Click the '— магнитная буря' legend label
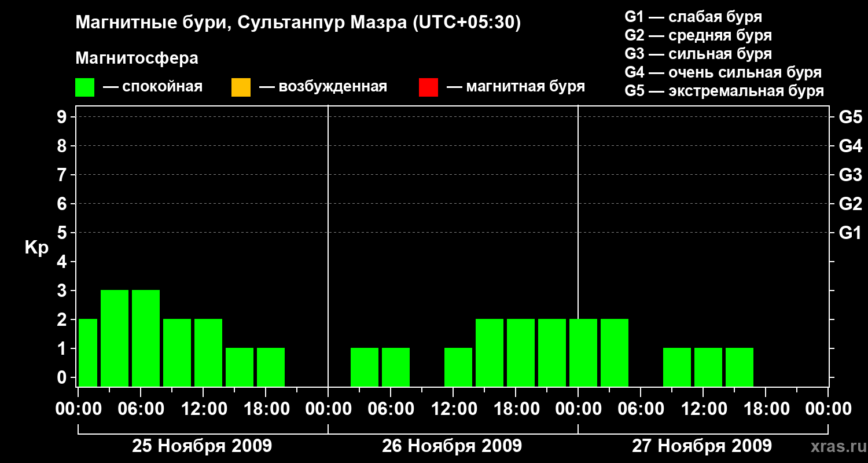The width and height of the screenshot is (868, 463). click(x=516, y=87)
